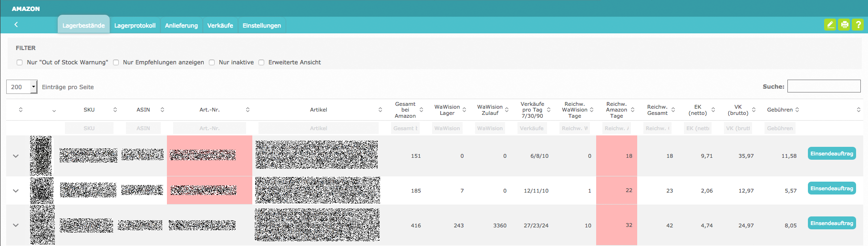The image size is (868, 246).
Task: Sort the Gebühren column
Action: (797, 110)
